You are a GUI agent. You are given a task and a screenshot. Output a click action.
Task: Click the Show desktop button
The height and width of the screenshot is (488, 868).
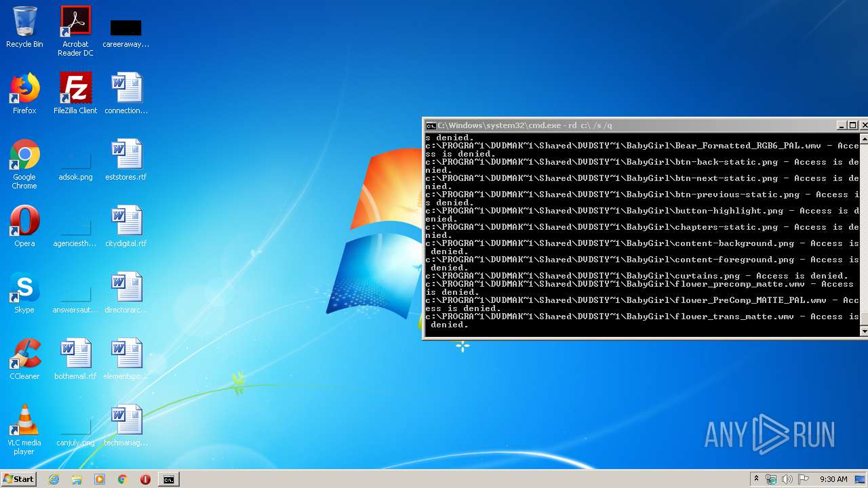[x=861, y=479]
